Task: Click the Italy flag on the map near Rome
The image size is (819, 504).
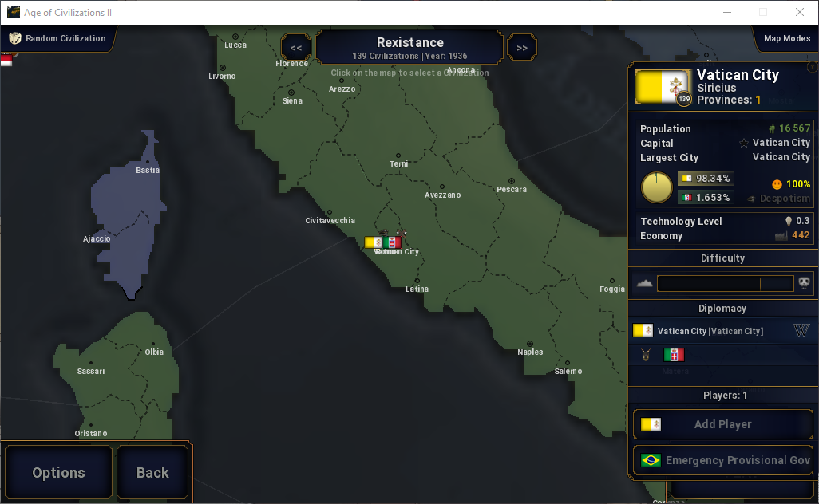Action: (x=392, y=242)
